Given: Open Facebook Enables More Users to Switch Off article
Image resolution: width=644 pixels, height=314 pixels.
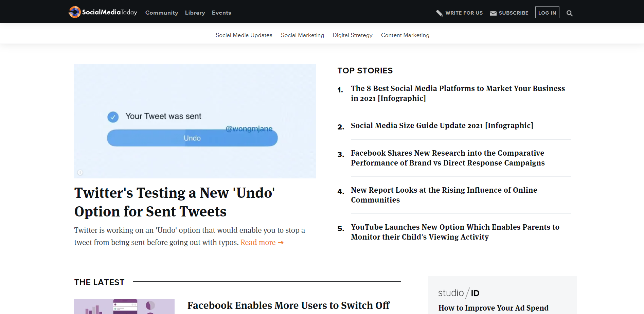Looking at the screenshot, I should click(x=288, y=306).
